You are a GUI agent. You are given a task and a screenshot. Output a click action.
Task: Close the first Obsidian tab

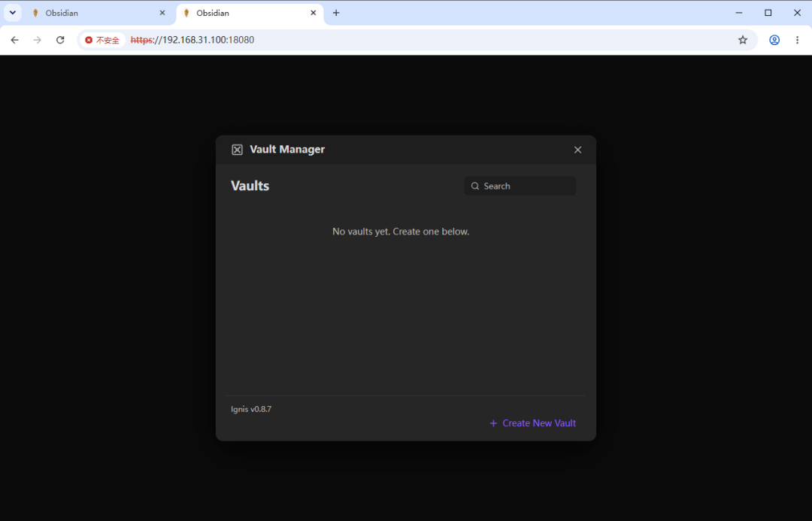point(162,13)
